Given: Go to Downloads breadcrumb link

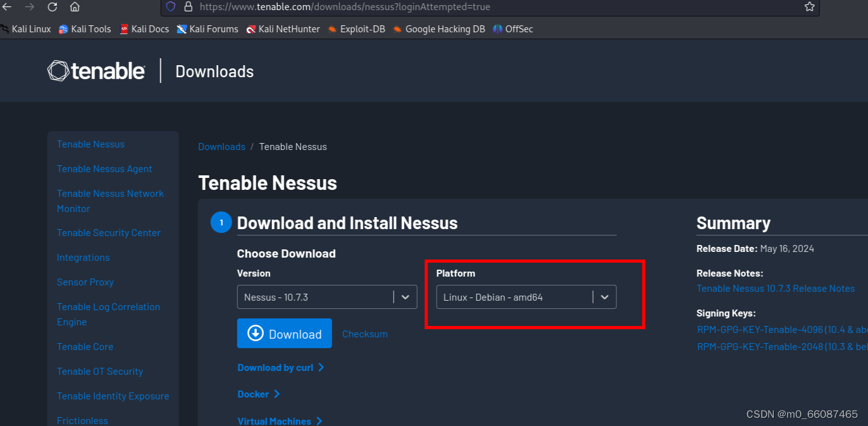Looking at the screenshot, I should [221, 146].
